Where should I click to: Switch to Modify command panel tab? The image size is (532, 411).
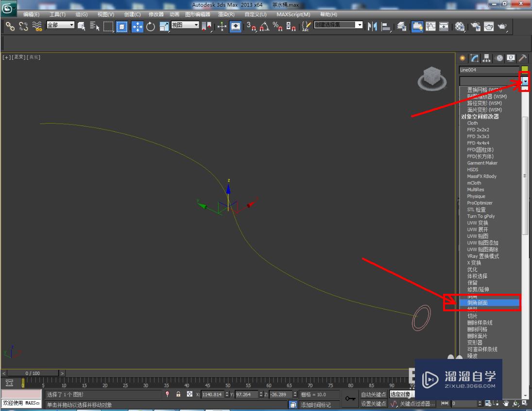tap(475, 58)
